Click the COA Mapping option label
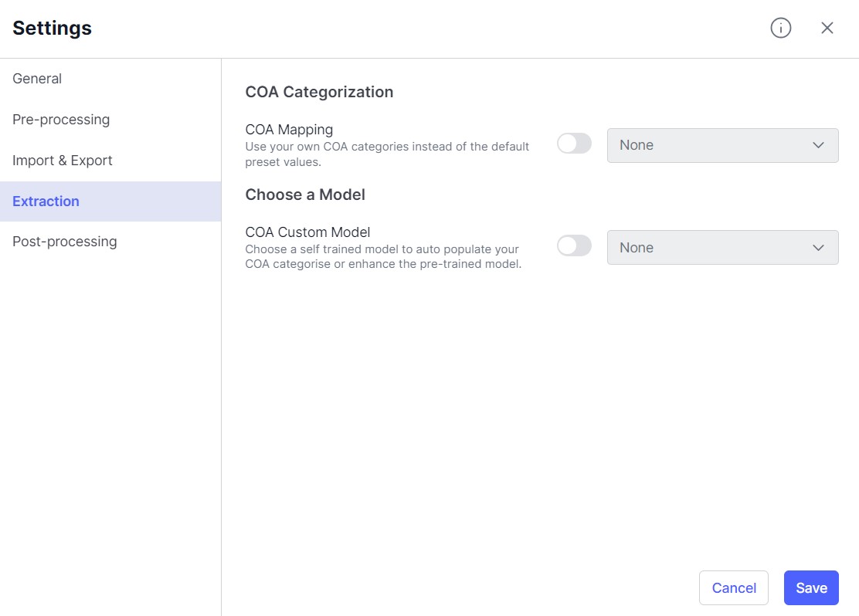859x616 pixels. click(x=289, y=130)
